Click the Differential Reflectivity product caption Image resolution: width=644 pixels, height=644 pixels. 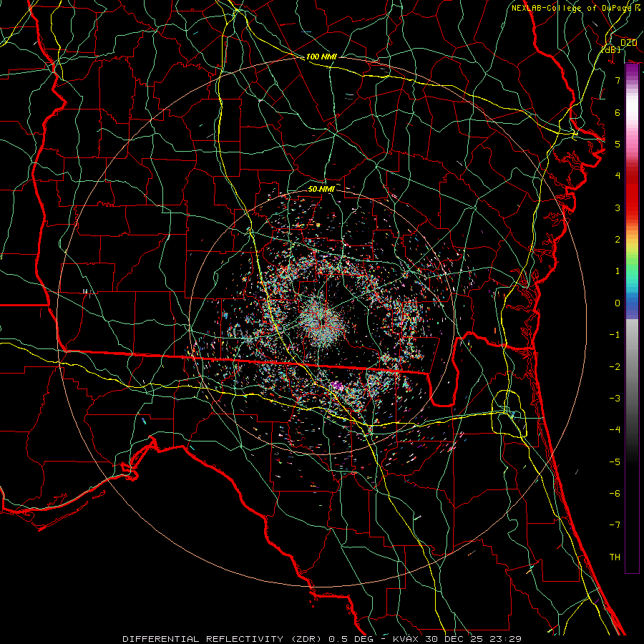click(x=322, y=639)
